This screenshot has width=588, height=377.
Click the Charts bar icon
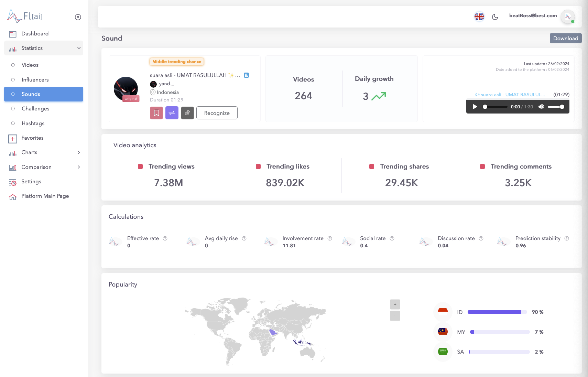pos(13,153)
